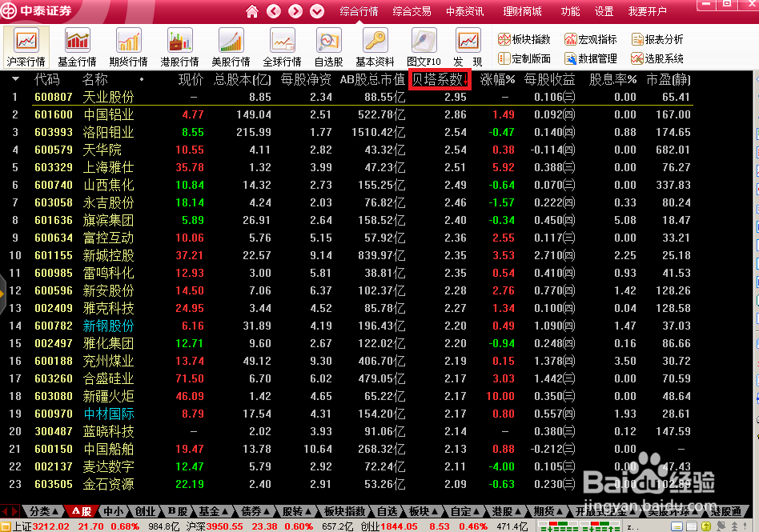Open 自选股 watchlist icon
759x532 pixels.
click(329, 47)
